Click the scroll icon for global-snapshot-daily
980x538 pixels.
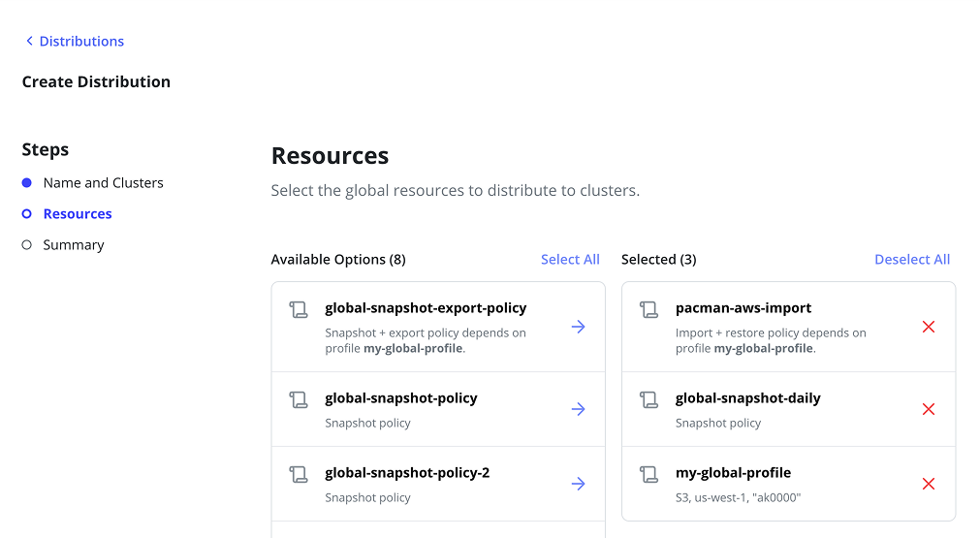point(649,399)
